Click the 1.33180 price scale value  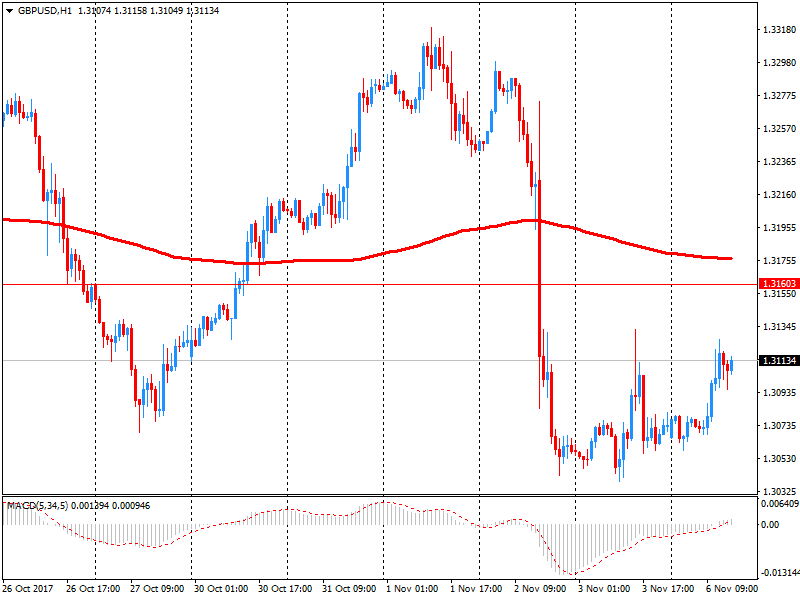click(779, 30)
